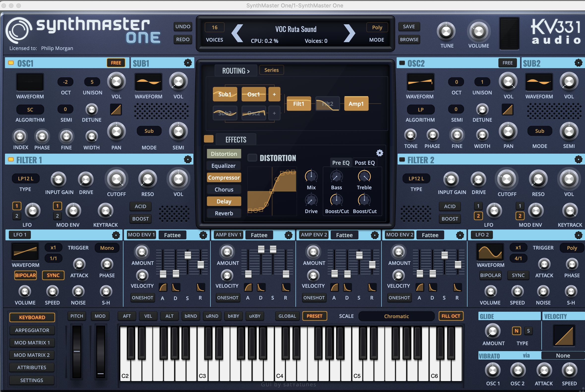Toggle the OSC2 power indicator
Screen dimensions: 585x392
(x=402, y=62)
